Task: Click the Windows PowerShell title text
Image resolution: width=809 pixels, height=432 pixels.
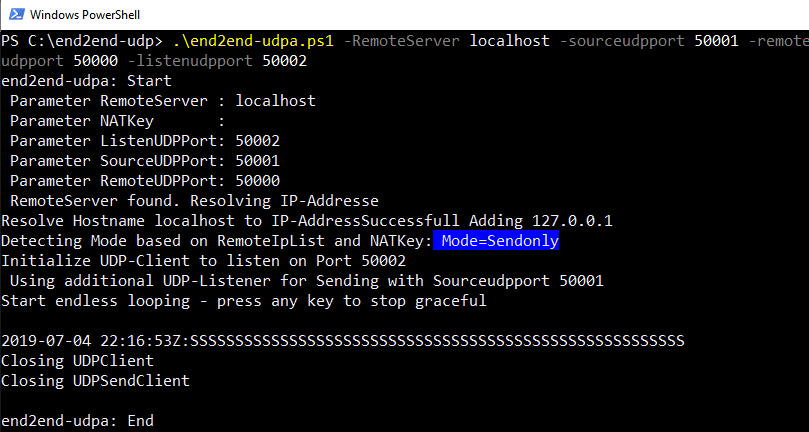Action: pyautogui.click(x=85, y=15)
